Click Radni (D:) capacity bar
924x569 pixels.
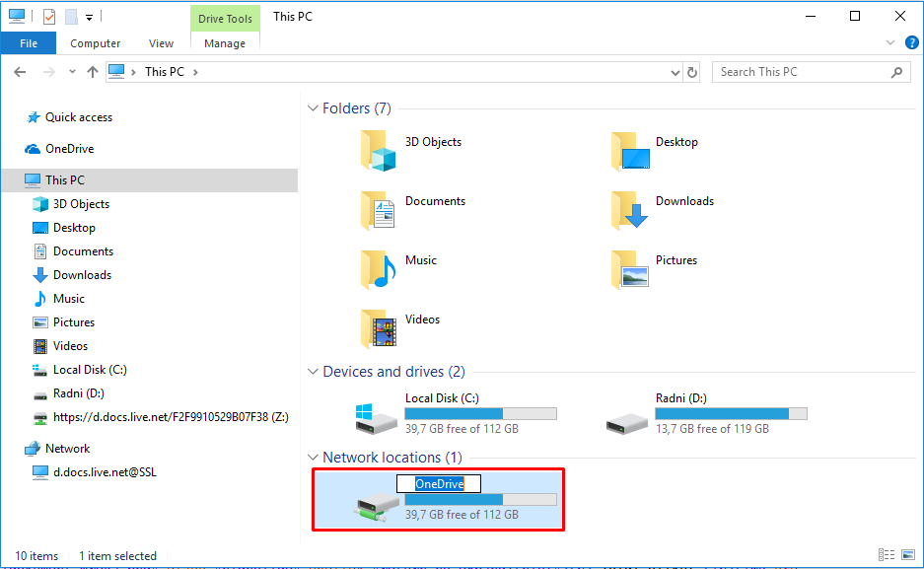pyautogui.click(x=732, y=414)
